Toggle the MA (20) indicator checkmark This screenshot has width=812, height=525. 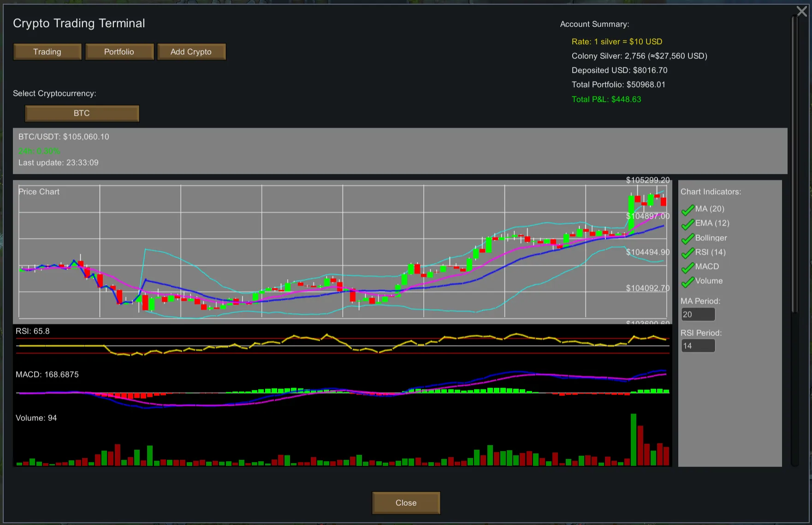point(688,209)
